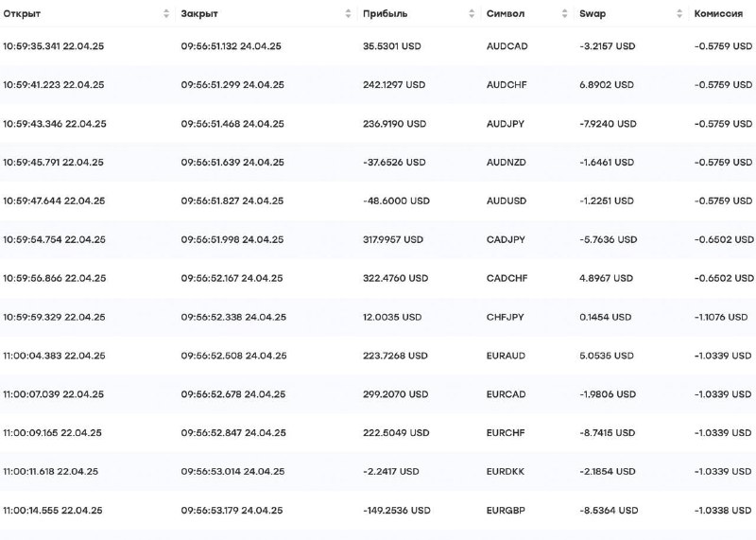This screenshot has width=756, height=540.
Task: Click the Swap column header label
Action: tap(593, 14)
